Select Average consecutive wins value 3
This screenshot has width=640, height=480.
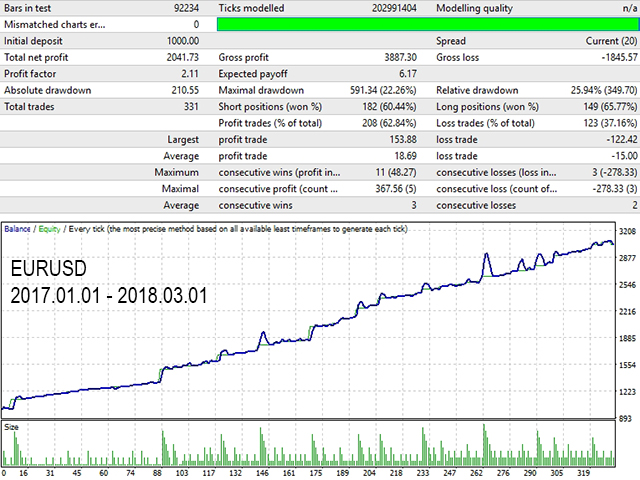[x=414, y=205]
